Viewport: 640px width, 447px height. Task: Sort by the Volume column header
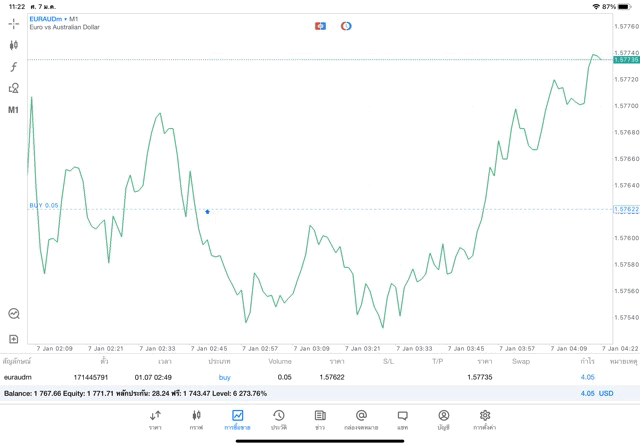click(x=280, y=361)
